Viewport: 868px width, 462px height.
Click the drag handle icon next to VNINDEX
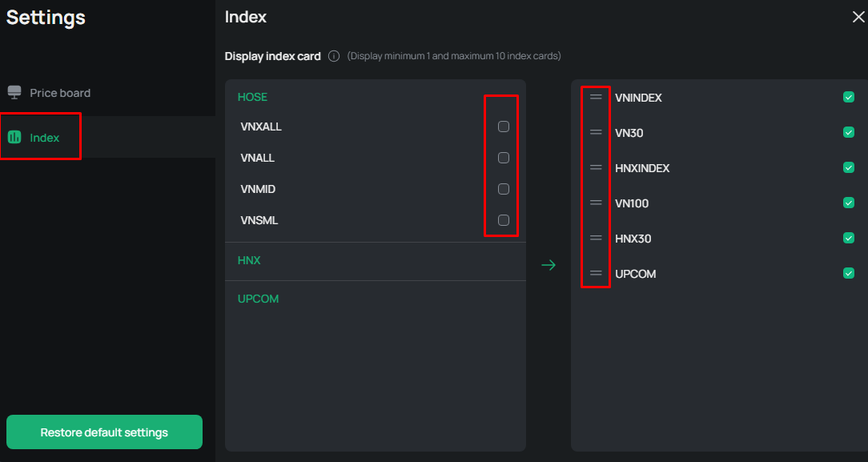596,98
